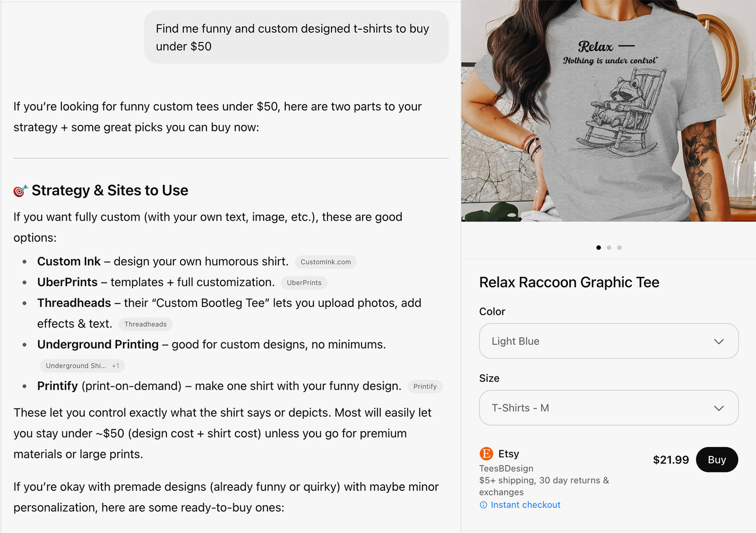Open the Threadheads source chip
The image size is (756, 533).
(146, 324)
